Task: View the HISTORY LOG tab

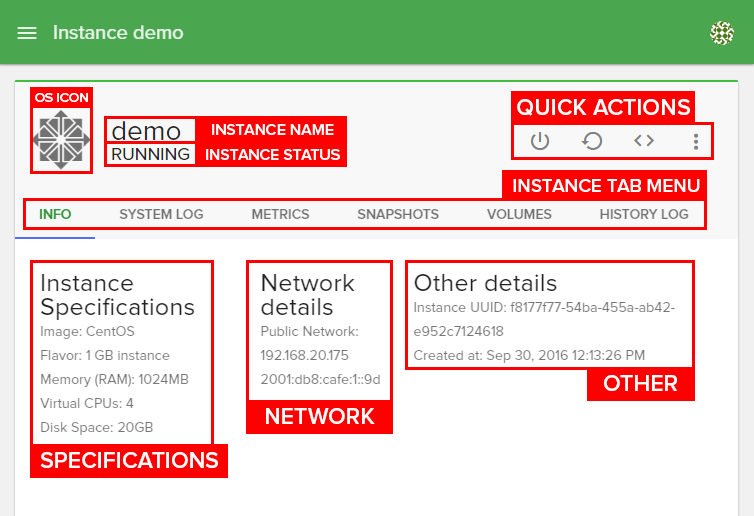Action: [x=644, y=214]
